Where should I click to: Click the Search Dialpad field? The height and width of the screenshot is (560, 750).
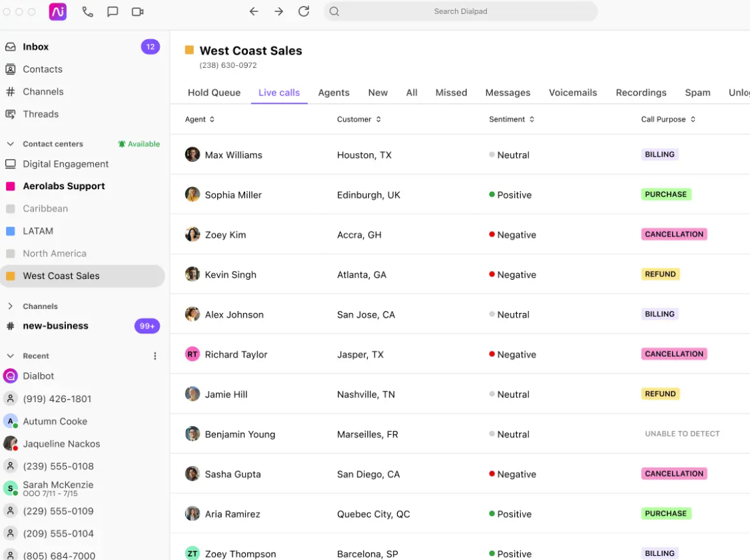coord(460,11)
